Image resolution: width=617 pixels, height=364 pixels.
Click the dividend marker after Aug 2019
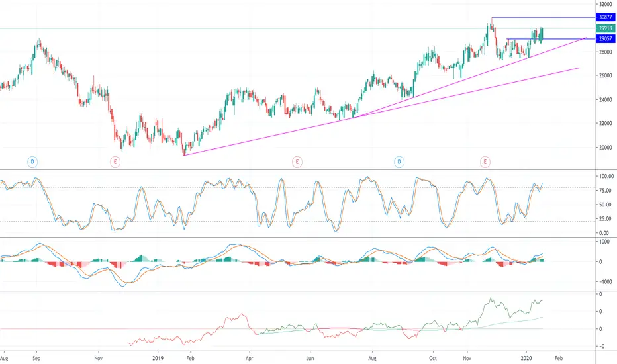[x=399, y=161]
